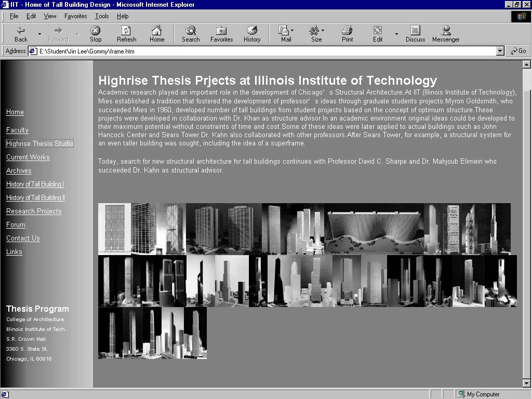Click the page icon in the address bar

33,51
